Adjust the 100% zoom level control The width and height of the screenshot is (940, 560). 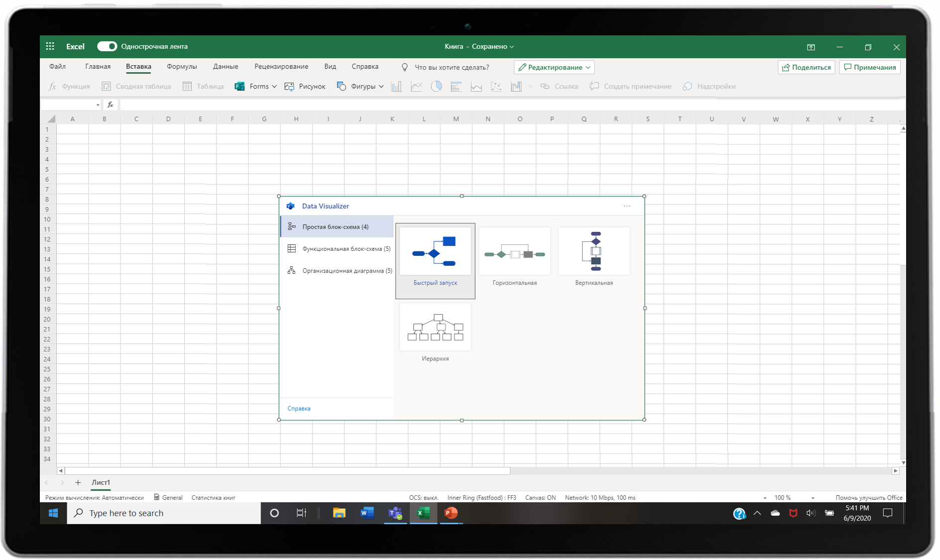pos(783,497)
